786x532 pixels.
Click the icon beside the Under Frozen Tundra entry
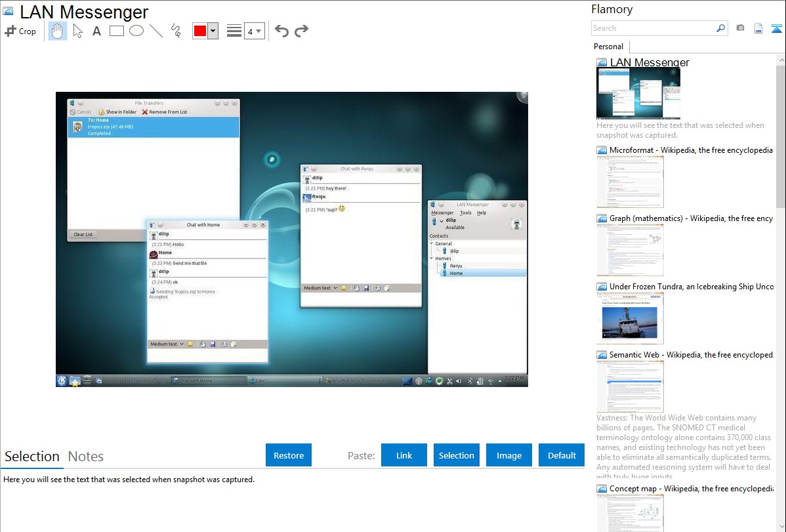click(602, 286)
